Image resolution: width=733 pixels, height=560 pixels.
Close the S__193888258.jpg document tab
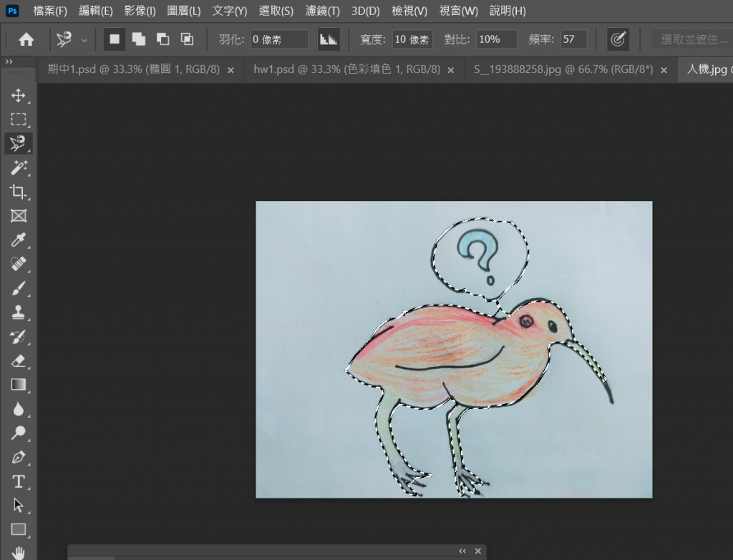pos(664,70)
